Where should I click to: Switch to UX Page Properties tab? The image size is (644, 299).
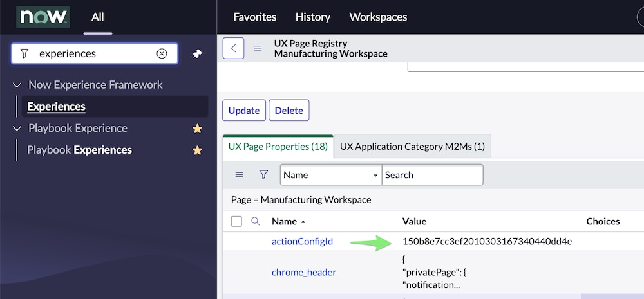[278, 147]
